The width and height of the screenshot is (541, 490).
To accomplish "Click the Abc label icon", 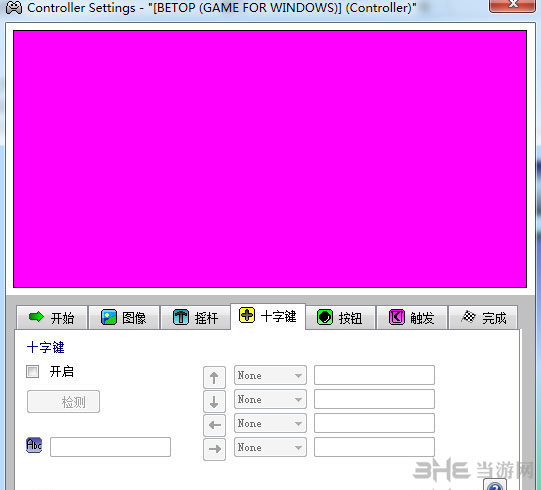I will click(34, 445).
